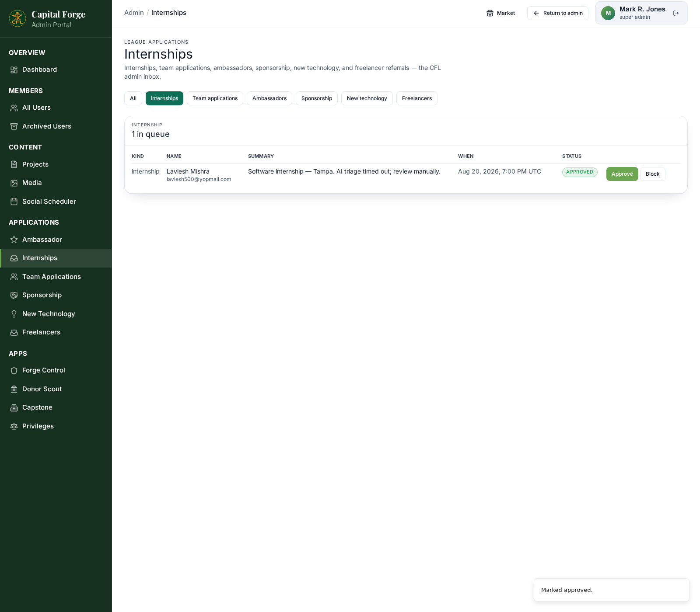Click the Marked approved toast notification
Screen dimensions: 700x612
[612, 590]
